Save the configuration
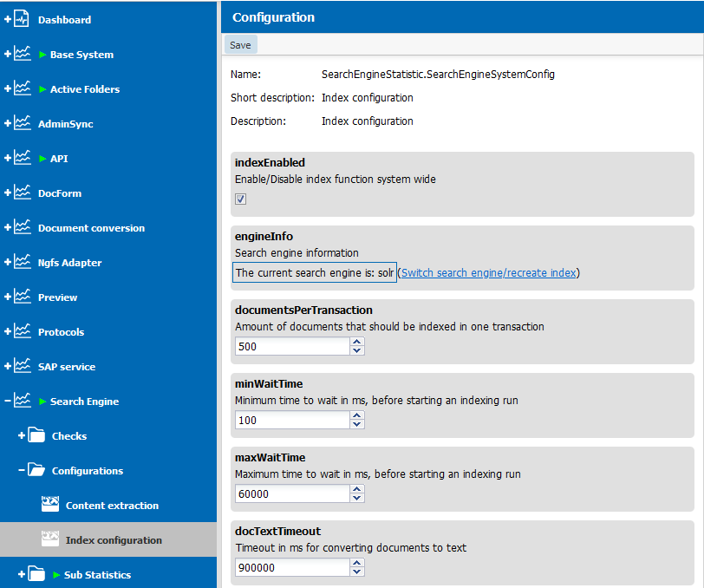 241,45
